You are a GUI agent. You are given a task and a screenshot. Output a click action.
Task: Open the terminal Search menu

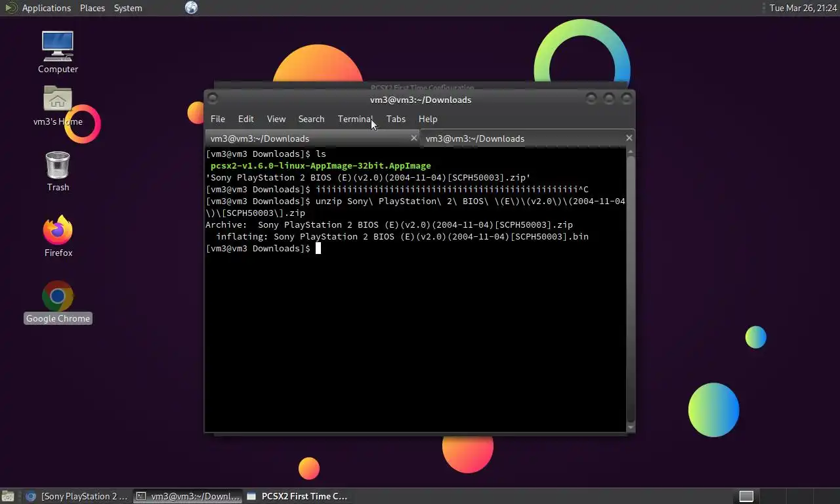tap(311, 119)
